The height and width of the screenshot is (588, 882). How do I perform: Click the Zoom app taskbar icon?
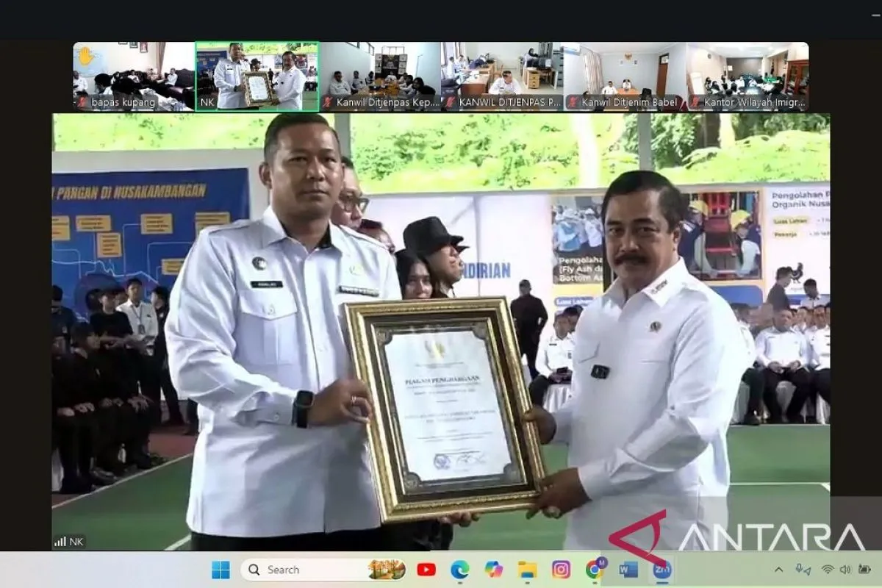[661, 570]
